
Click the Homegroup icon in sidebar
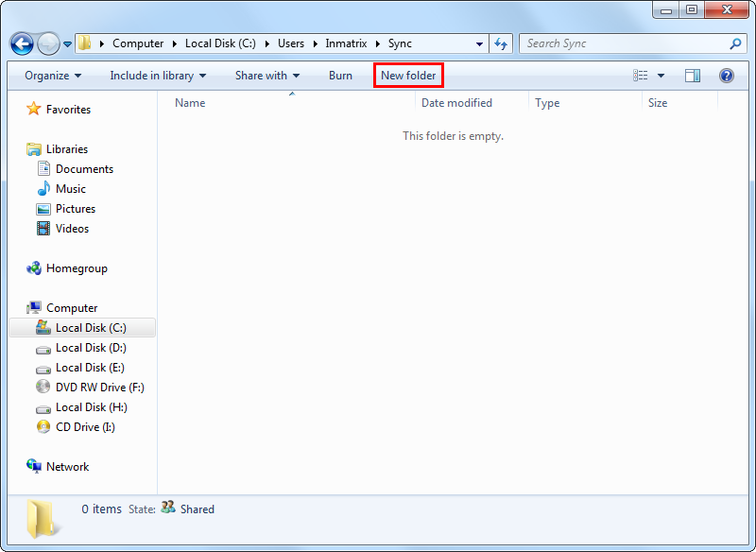pos(34,268)
